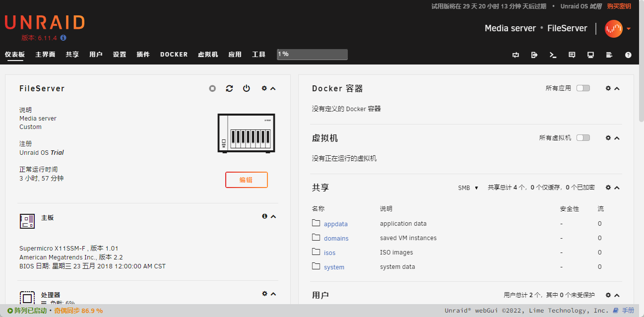Open the system log icon
Image resolution: width=644 pixels, height=317 pixels.
point(609,55)
